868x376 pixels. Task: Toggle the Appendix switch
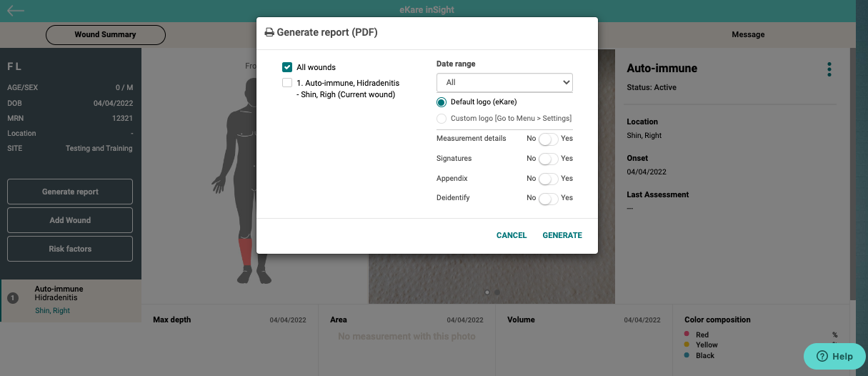(548, 179)
